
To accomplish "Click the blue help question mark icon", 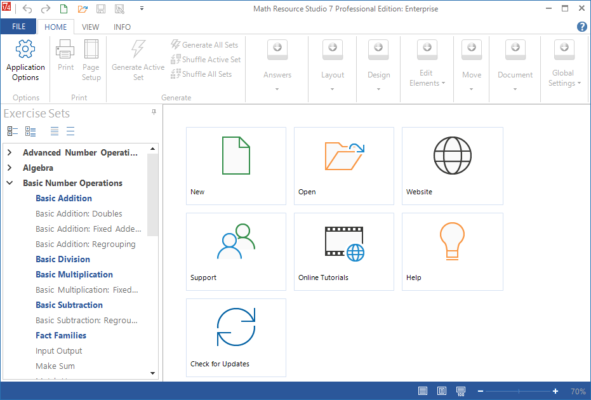I will coord(582,27).
